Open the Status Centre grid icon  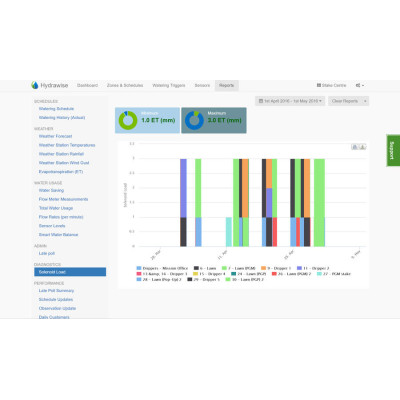pos(319,85)
